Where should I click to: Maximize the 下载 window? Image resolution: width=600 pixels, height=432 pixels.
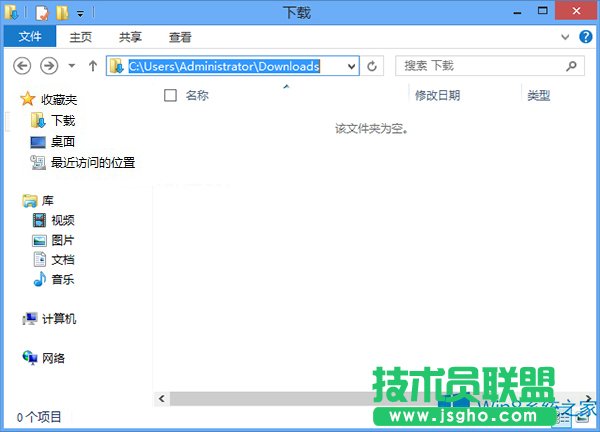click(542, 11)
